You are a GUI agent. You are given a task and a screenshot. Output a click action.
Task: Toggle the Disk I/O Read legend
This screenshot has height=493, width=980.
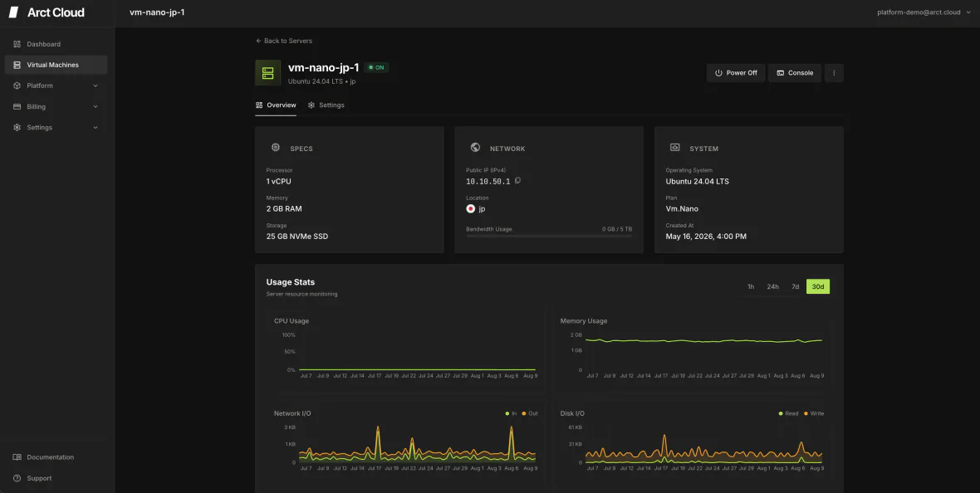pyautogui.click(x=788, y=413)
